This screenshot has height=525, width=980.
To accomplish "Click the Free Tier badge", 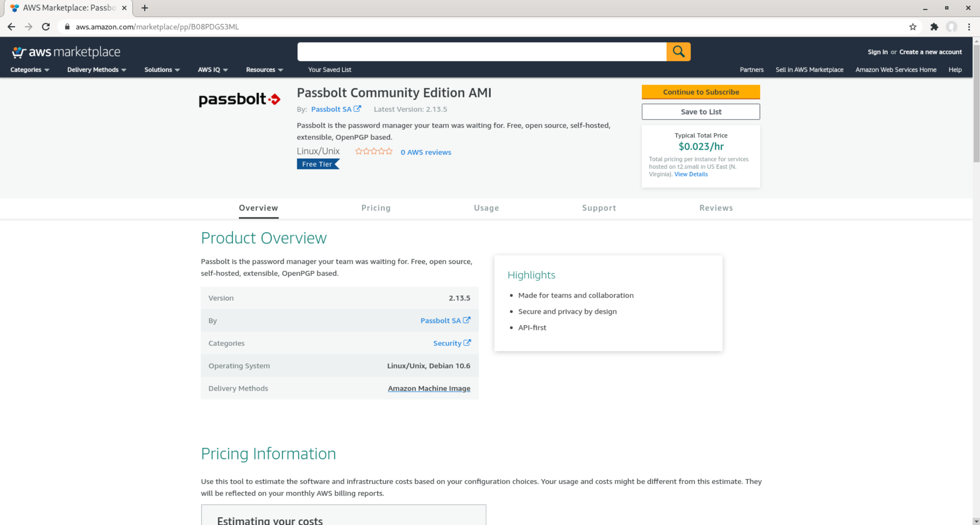I will [318, 164].
